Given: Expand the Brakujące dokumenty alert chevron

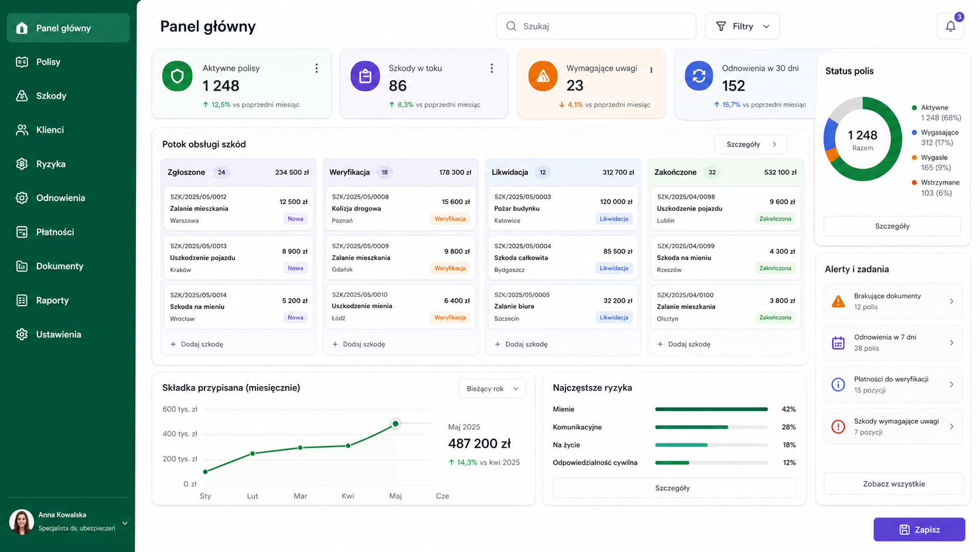Looking at the screenshot, I should coord(951,302).
